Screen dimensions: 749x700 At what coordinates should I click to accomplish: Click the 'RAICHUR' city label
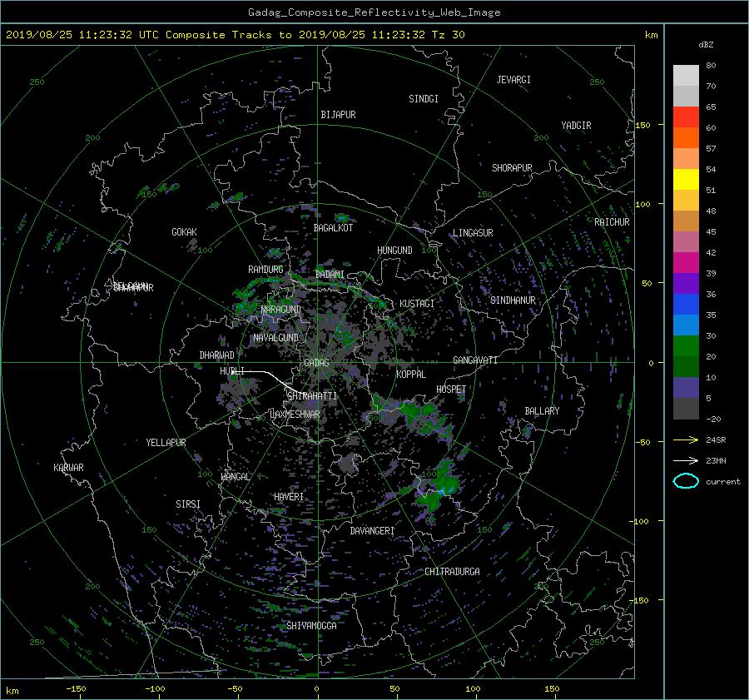point(612,222)
